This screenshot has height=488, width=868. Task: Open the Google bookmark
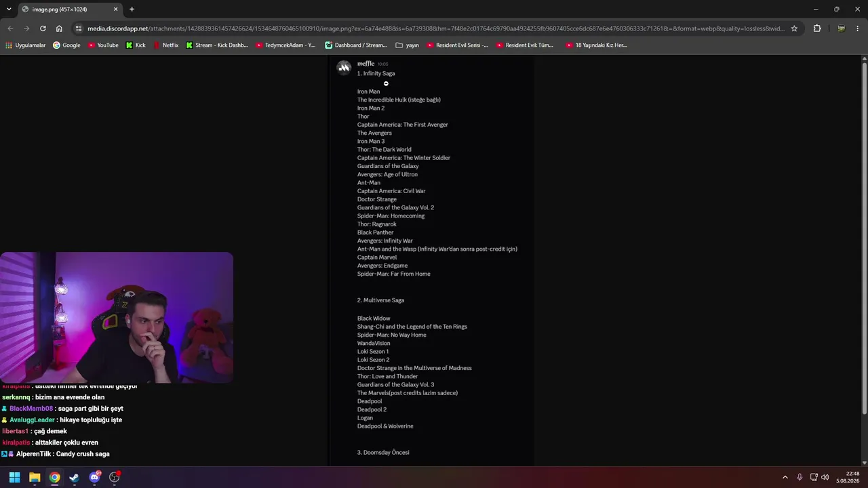(66, 45)
